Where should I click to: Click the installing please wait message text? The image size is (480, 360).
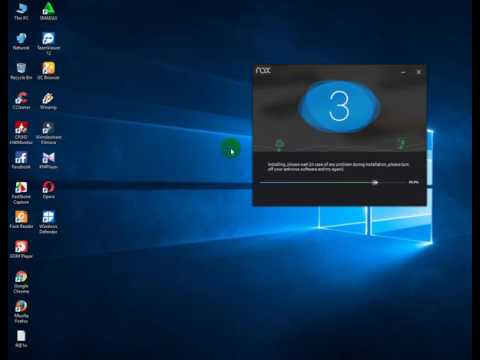[x=338, y=167]
